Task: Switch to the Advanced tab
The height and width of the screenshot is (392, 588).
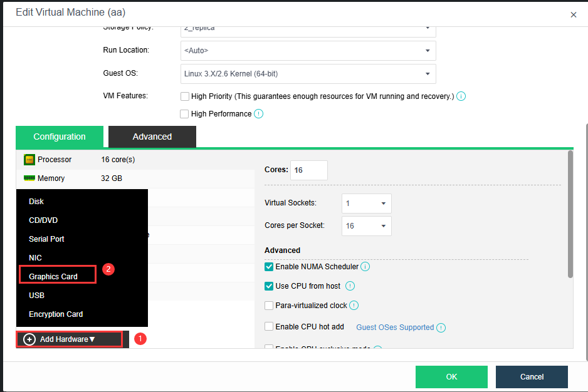Action: pos(152,137)
